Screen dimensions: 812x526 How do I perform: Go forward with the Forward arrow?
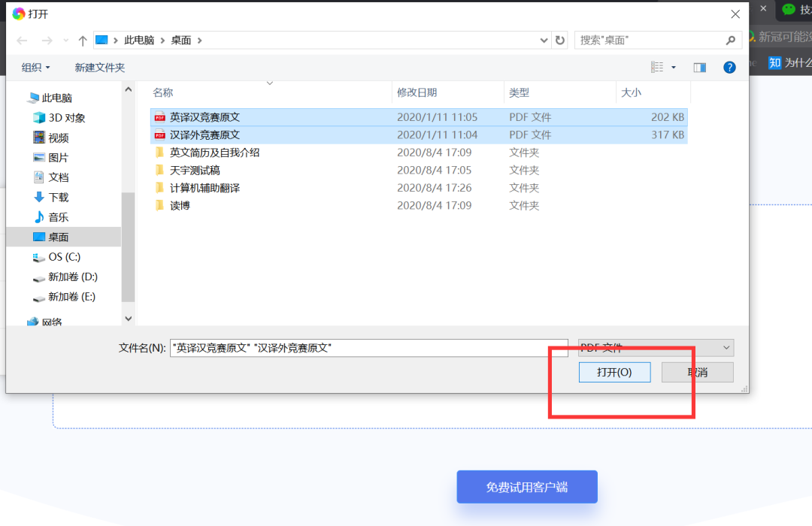[47, 41]
